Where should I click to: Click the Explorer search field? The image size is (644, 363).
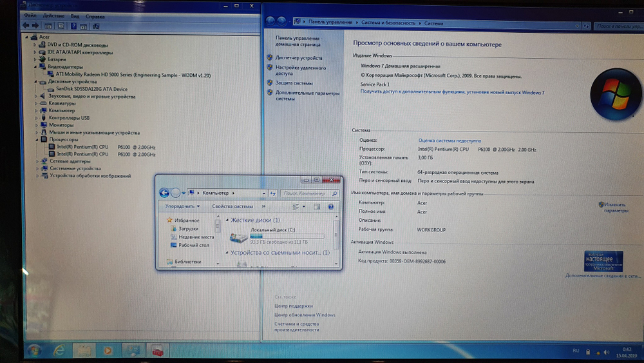[x=305, y=193]
